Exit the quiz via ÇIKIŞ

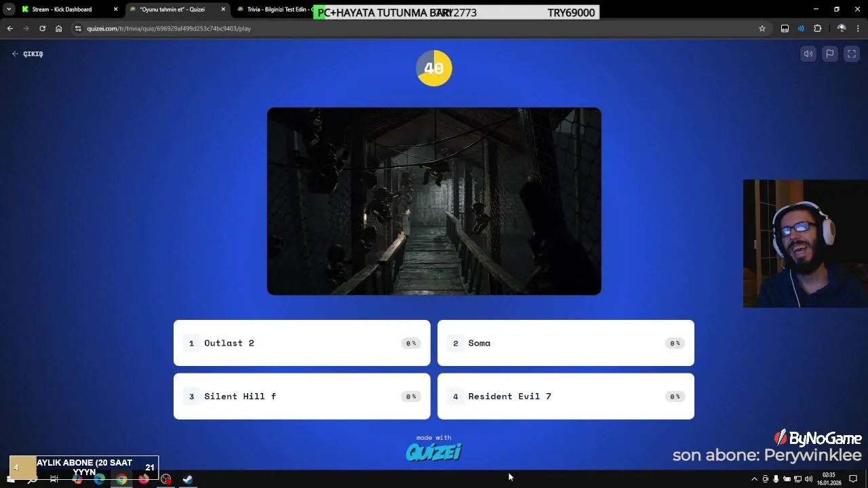27,54
